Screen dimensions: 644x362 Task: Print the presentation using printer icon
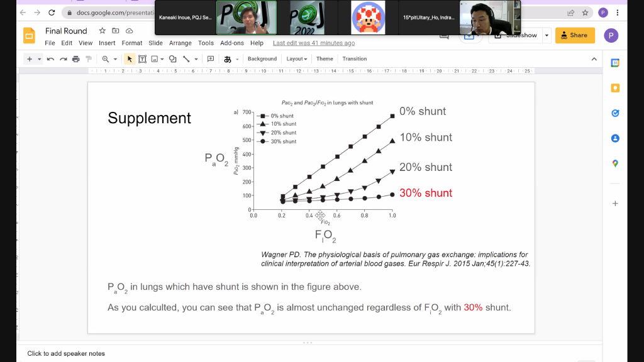(x=75, y=59)
